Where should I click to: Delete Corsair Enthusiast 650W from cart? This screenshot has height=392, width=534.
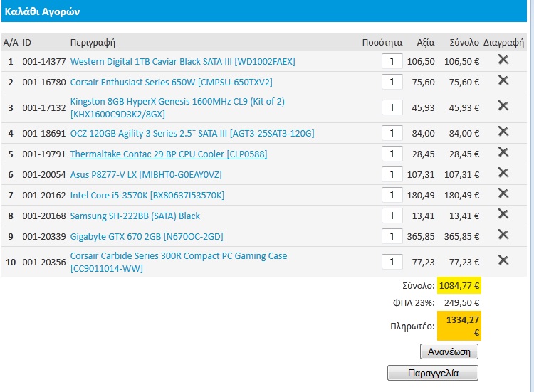tap(503, 80)
